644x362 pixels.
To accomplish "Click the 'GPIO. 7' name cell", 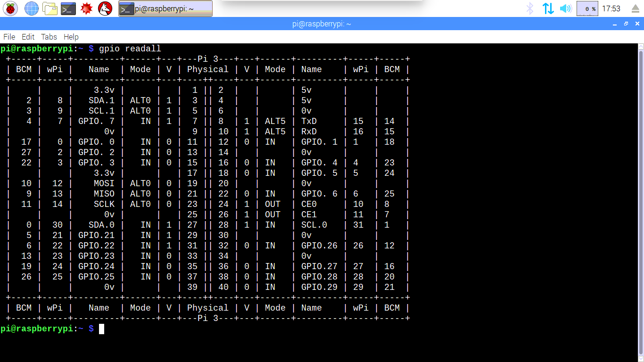I will pyautogui.click(x=96, y=121).
